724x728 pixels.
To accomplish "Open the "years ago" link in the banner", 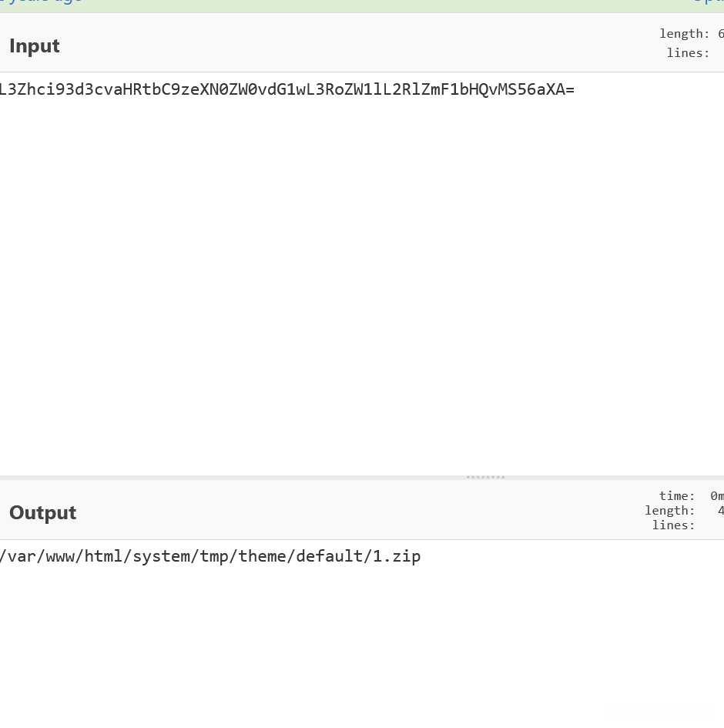I will [x=42, y=2].
